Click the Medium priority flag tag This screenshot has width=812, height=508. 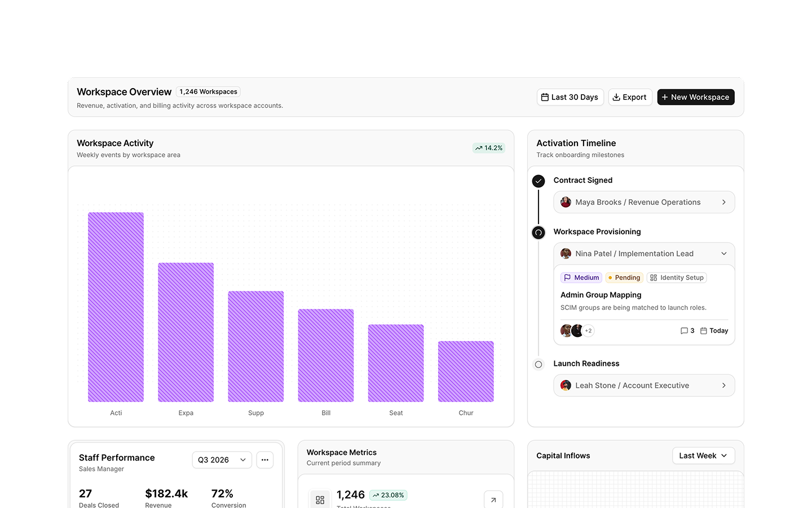tap(581, 278)
